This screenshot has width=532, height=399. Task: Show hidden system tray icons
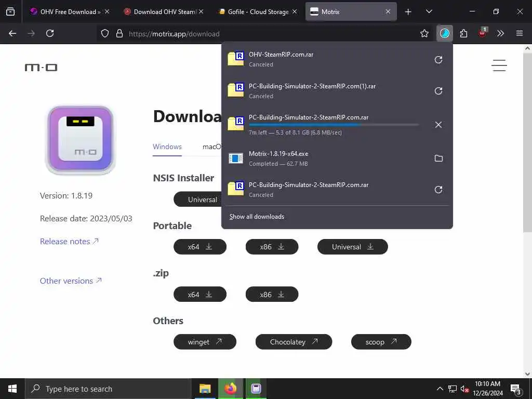point(440,389)
